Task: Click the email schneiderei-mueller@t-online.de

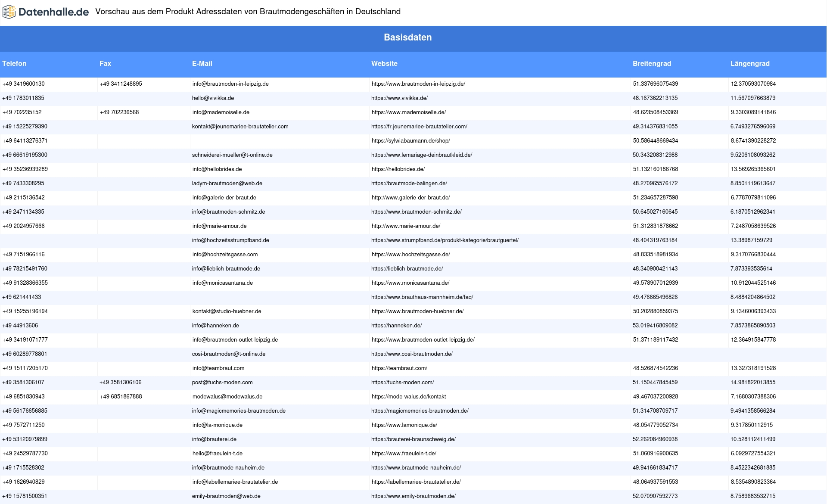Action: tap(232, 155)
